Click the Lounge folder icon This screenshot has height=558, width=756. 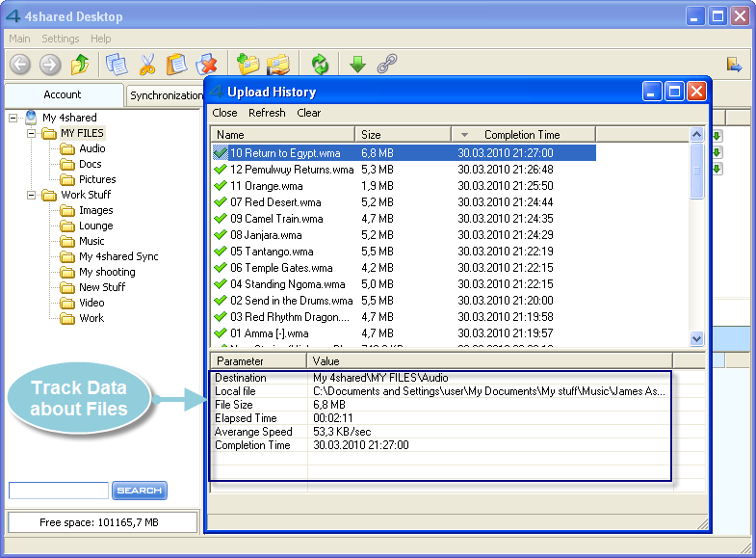point(67,226)
